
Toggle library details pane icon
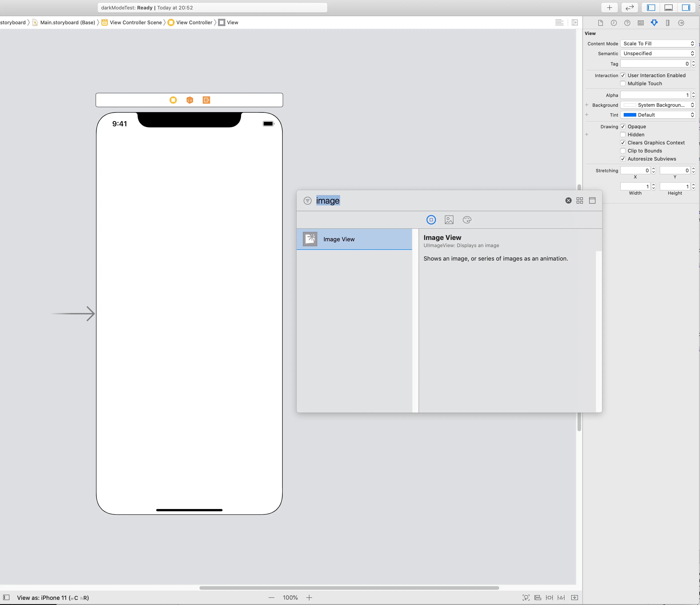pos(592,200)
